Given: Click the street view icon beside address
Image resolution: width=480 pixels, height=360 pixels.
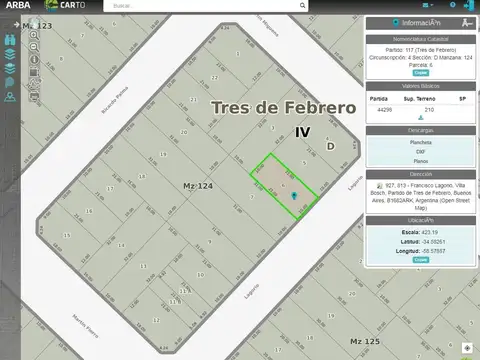Looking at the screenshot, I should pos(380,186).
